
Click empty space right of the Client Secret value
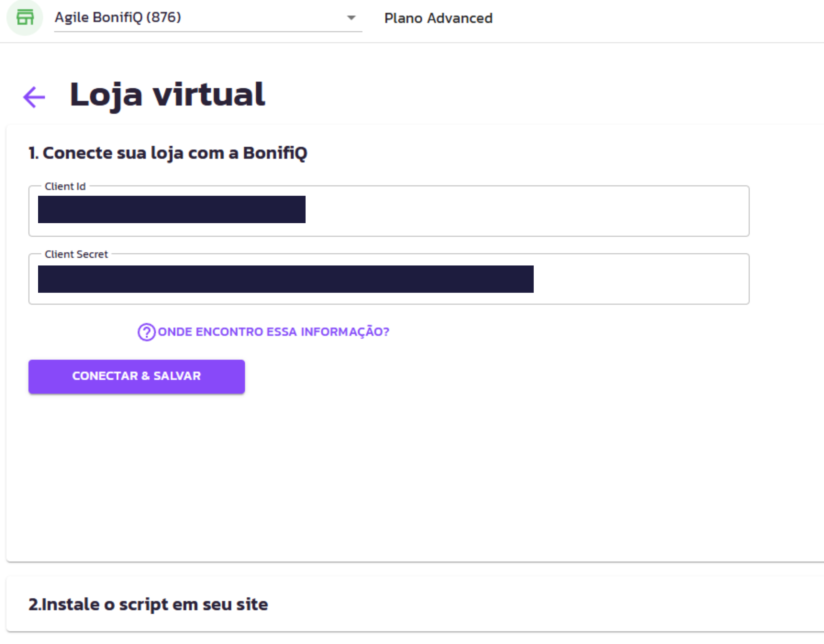point(641,279)
